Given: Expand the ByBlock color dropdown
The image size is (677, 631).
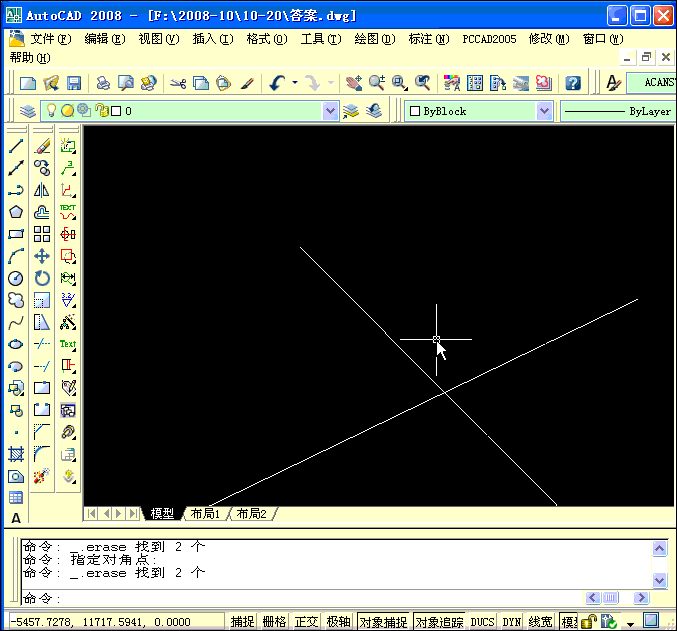Looking at the screenshot, I should 544,111.
